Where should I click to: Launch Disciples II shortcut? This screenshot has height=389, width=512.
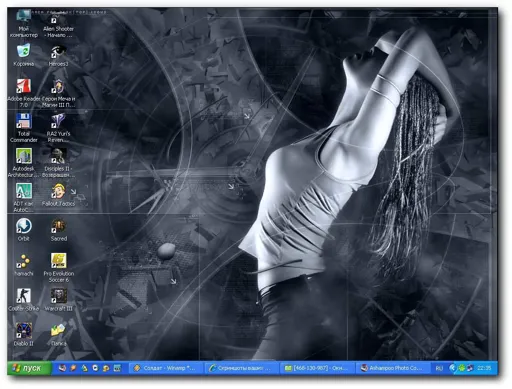(58, 163)
